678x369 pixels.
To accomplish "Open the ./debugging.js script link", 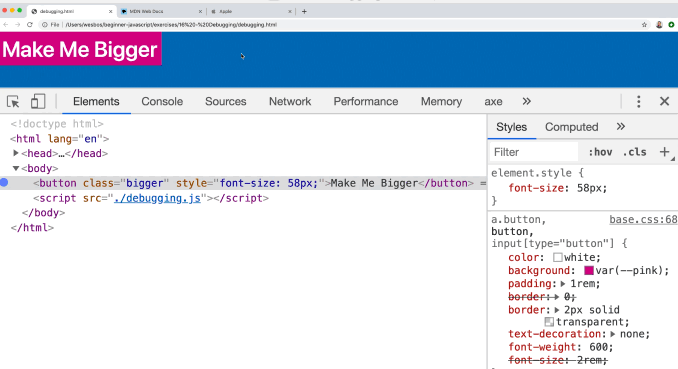I will [x=157, y=198].
